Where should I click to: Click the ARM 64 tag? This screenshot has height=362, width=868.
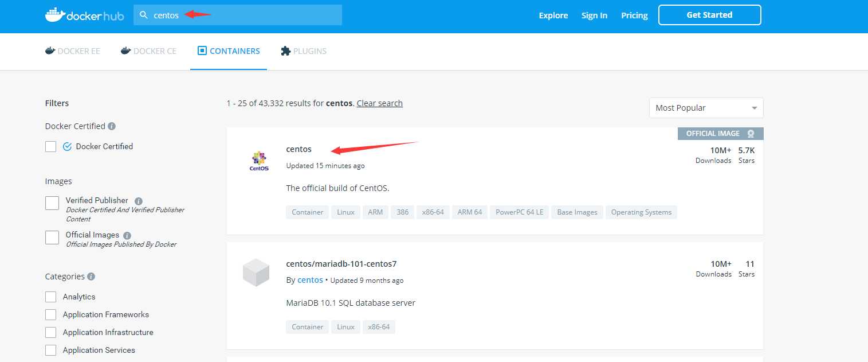470,212
